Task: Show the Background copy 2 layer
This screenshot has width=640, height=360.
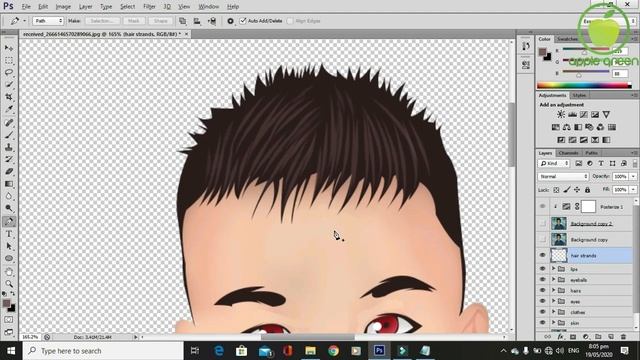Action: click(542, 223)
